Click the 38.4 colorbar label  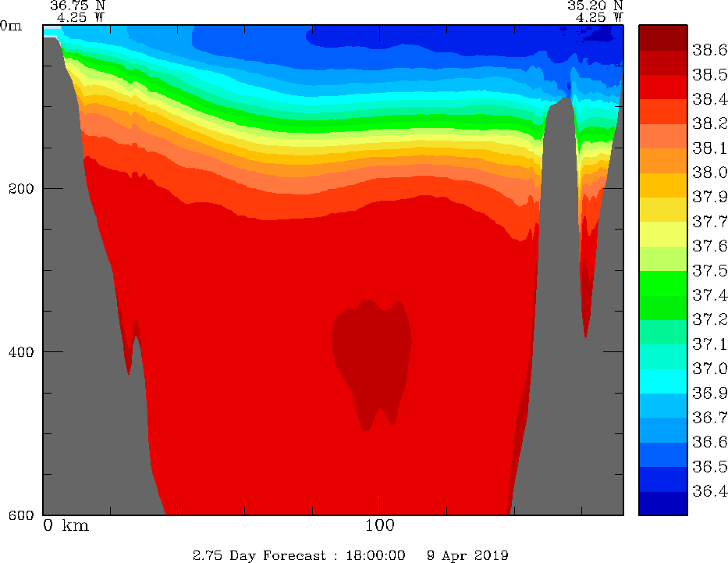click(x=709, y=99)
